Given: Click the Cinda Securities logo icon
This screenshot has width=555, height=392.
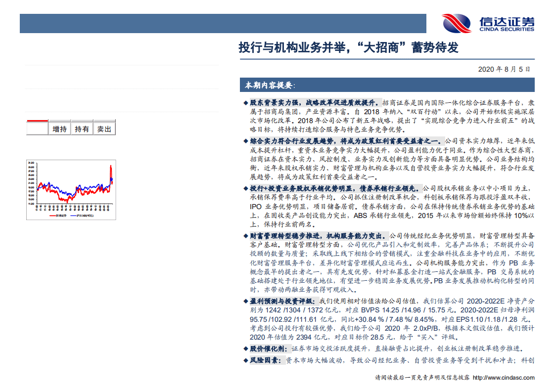Looking at the screenshot, I should [x=457, y=23].
